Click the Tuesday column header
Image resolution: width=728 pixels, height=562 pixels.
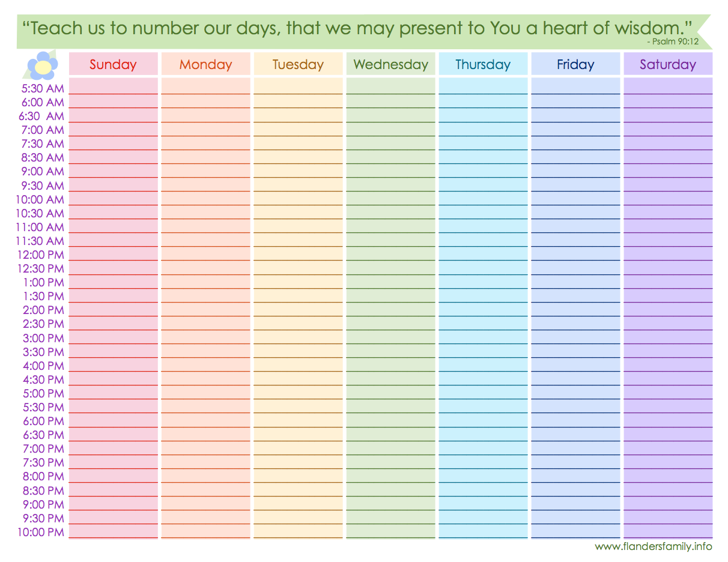(x=298, y=64)
